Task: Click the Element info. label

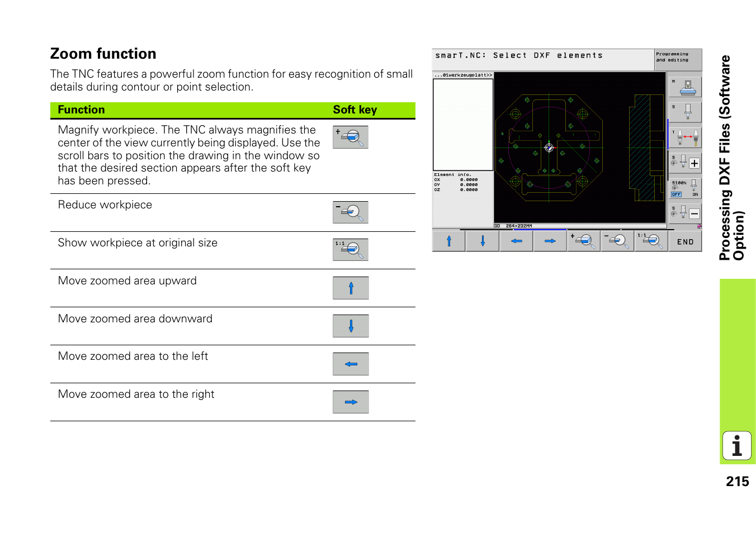Action: coord(453,175)
